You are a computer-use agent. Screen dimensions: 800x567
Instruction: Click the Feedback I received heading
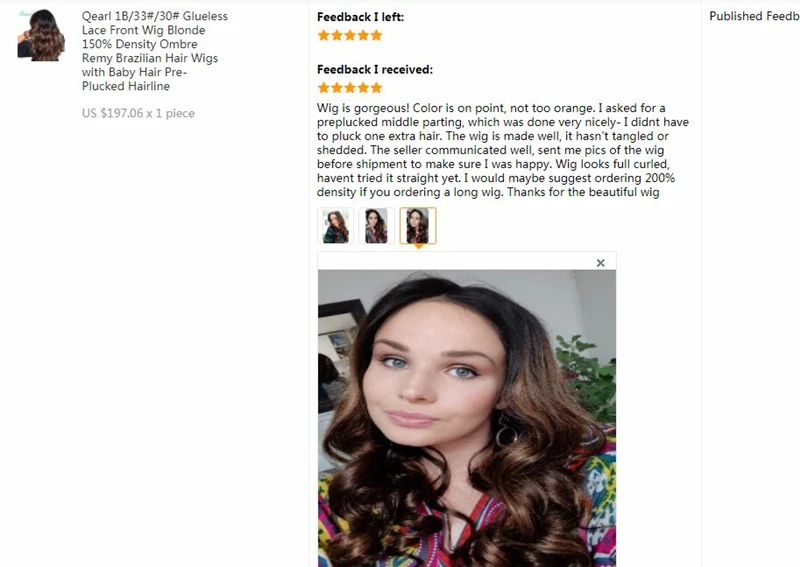(374, 69)
